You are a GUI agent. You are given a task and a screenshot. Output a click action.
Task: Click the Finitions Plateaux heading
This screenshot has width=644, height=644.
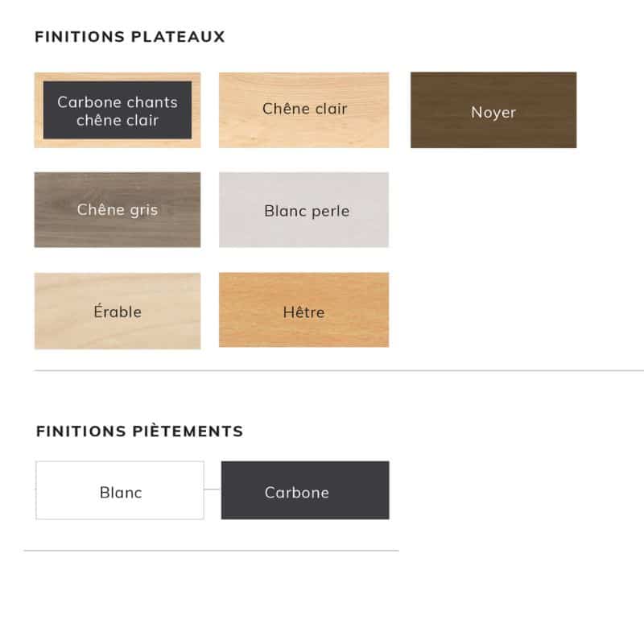pyautogui.click(x=130, y=36)
